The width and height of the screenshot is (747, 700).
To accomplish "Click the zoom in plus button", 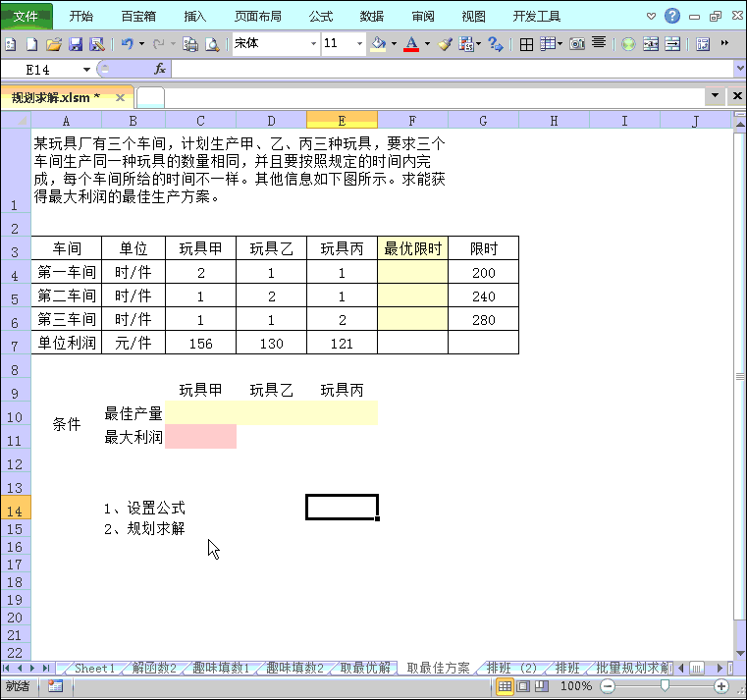I will (x=721, y=686).
